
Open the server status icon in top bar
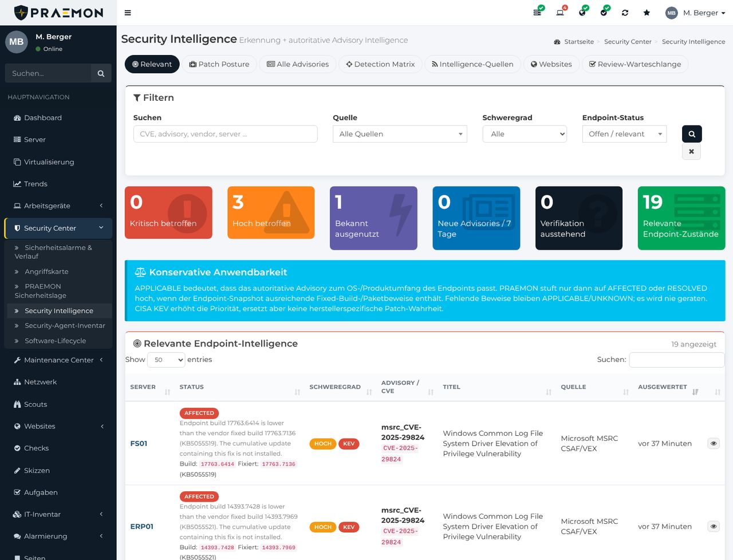pos(538,12)
